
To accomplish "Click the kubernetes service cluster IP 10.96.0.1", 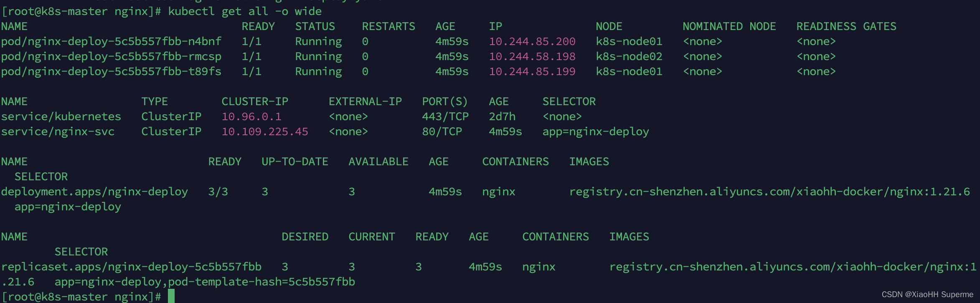I will coord(251,116).
